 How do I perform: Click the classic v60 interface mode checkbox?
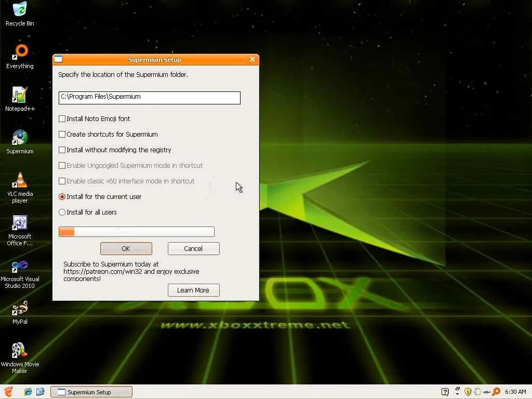pos(62,181)
